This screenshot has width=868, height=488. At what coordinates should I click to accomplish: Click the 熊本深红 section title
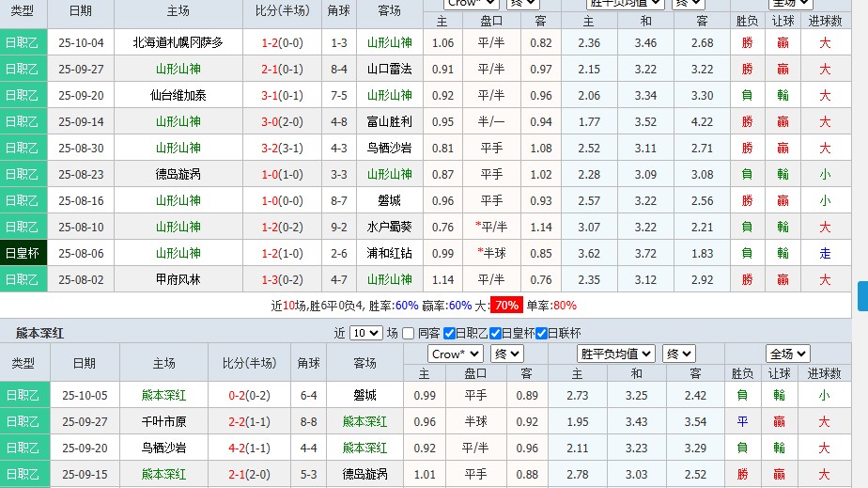click(39, 334)
